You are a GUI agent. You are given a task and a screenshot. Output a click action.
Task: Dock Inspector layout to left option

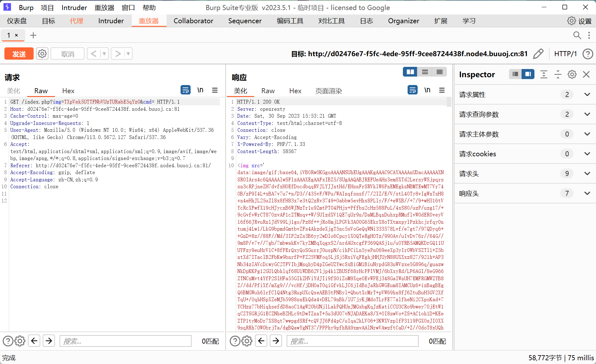[515, 74]
